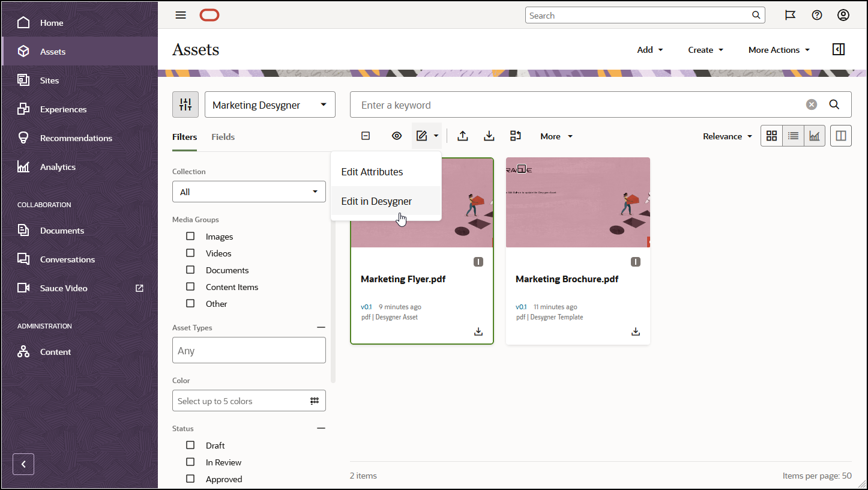Check the Draft status checkbox
The width and height of the screenshot is (868, 490).
click(190, 445)
